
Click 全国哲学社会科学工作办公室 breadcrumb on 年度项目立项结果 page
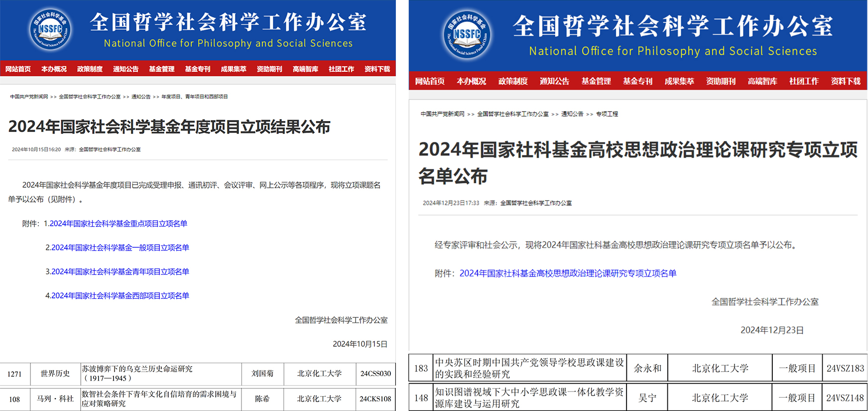(90, 97)
